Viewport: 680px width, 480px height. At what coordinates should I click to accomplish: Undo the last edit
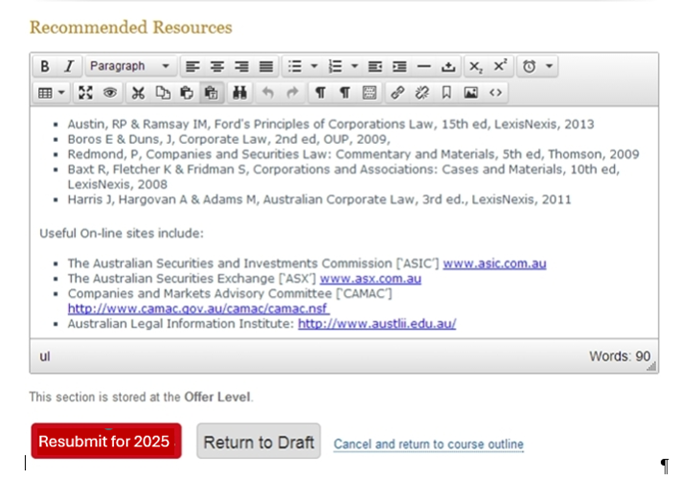pos(268,92)
